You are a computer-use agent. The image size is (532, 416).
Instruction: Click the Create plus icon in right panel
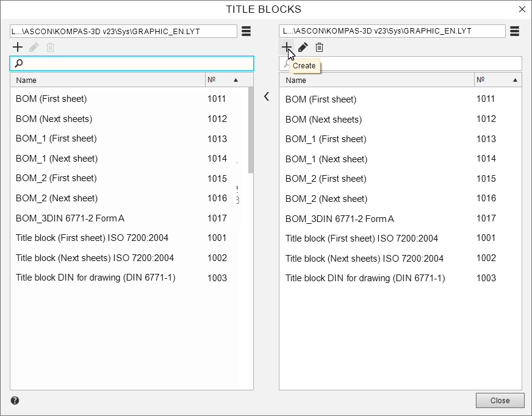pos(286,47)
